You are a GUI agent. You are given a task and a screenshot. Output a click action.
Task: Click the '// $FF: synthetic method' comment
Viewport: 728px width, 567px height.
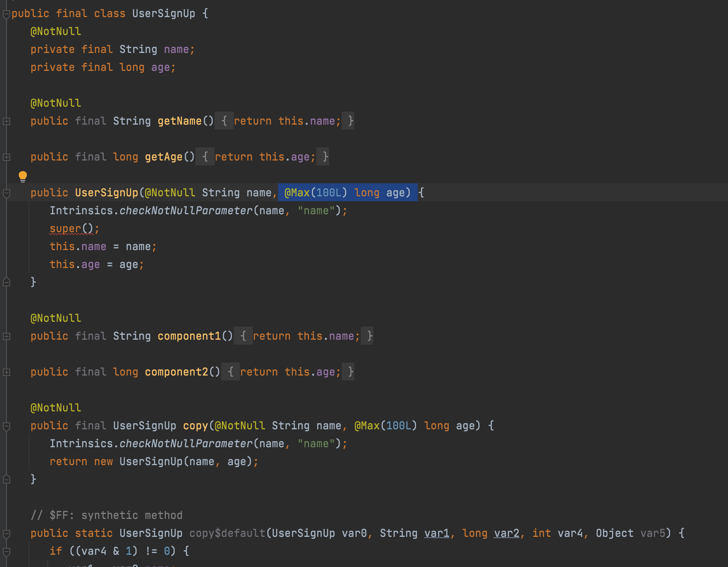click(107, 515)
